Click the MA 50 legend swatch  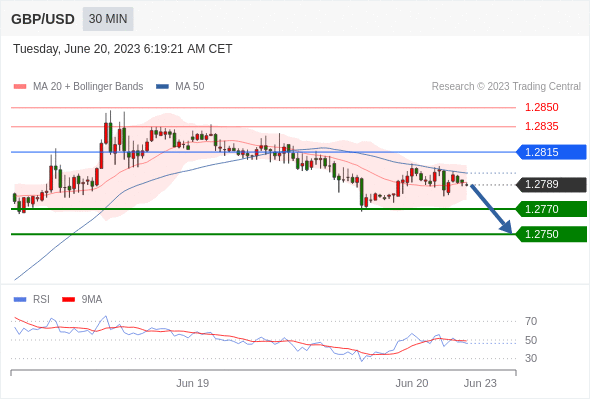[163, 87]
